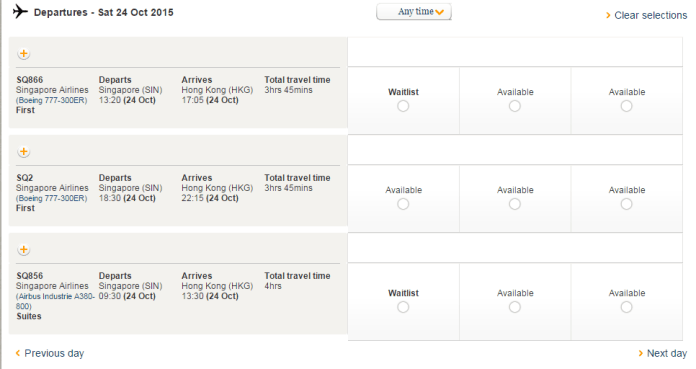This screenshot has height=369, width=696.
Task: Select rightmost Available radio for SQ2
Action: click(626, 204)
